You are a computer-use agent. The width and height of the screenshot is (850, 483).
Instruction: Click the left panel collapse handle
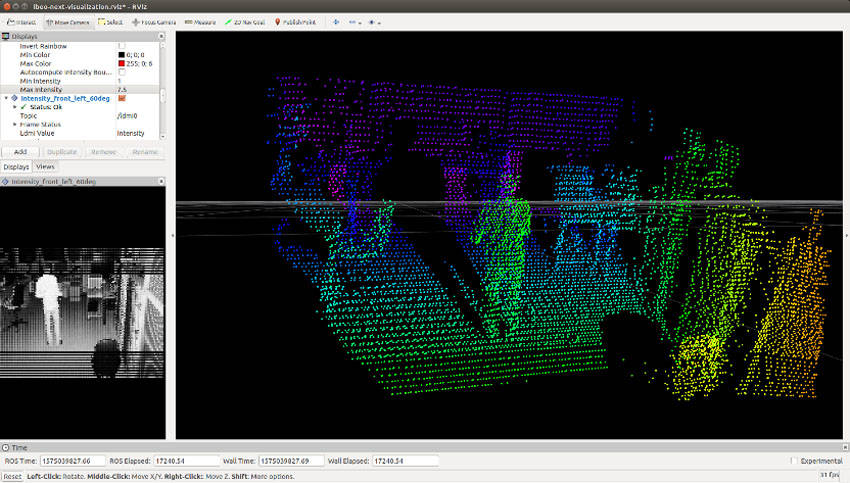click(172, 235)
